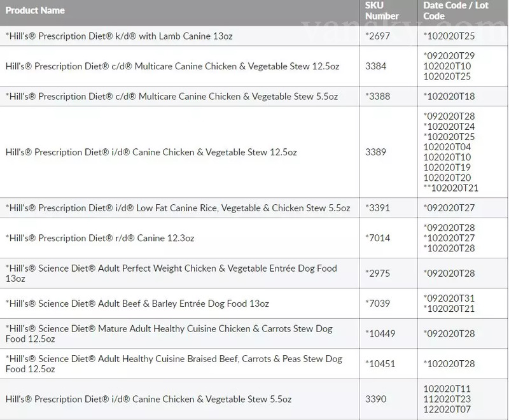Click i/d Canine Chicken & Vegetable Stew 12.5oz
Image resolution: width=509 pixels, height=420 pixels.
click(x=151, y=152)
